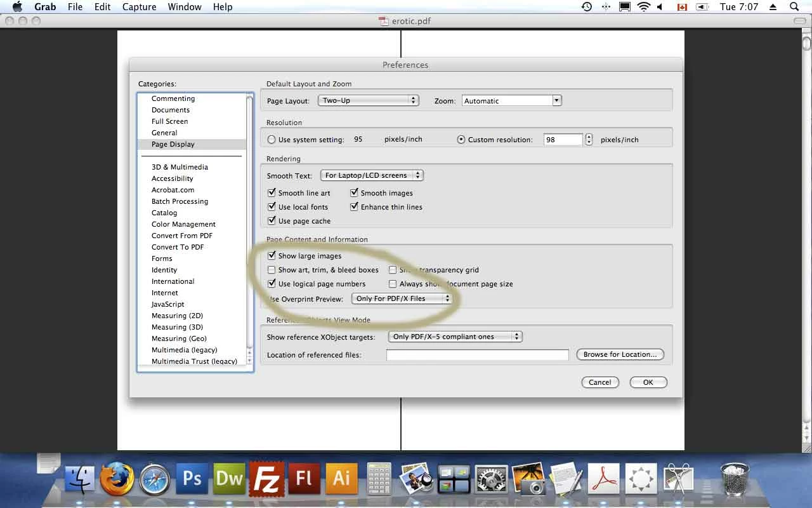Open Show reference XObject targets dropdown
The image size is (812, 508).
pyautogui.click(x=455, y=337)
